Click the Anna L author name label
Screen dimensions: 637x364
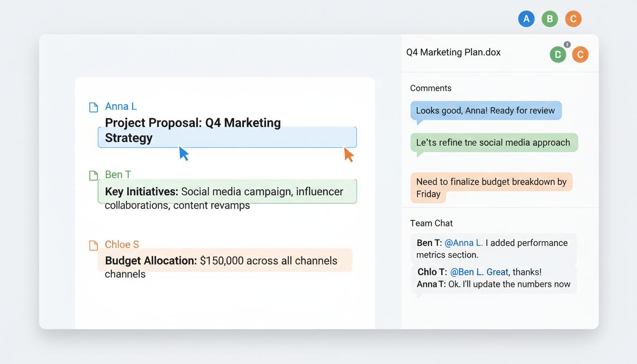click(x=121, y=106)
